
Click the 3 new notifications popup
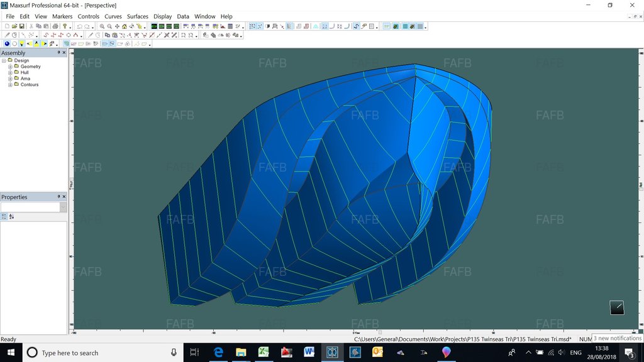[617, 338]
